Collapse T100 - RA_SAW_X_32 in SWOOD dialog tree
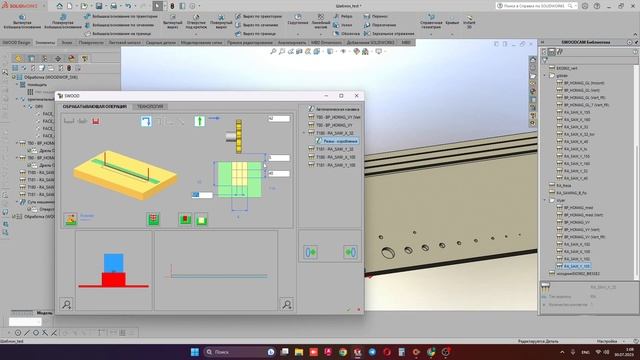640x360 pixels. click(304, 133)
